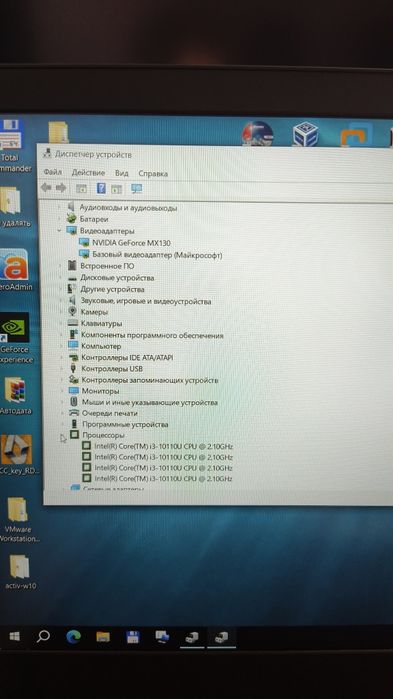This screenshot has height=699, width=393.
Task: Select VMware Workstation desktop folder
Action: click(x=19, y=519)
